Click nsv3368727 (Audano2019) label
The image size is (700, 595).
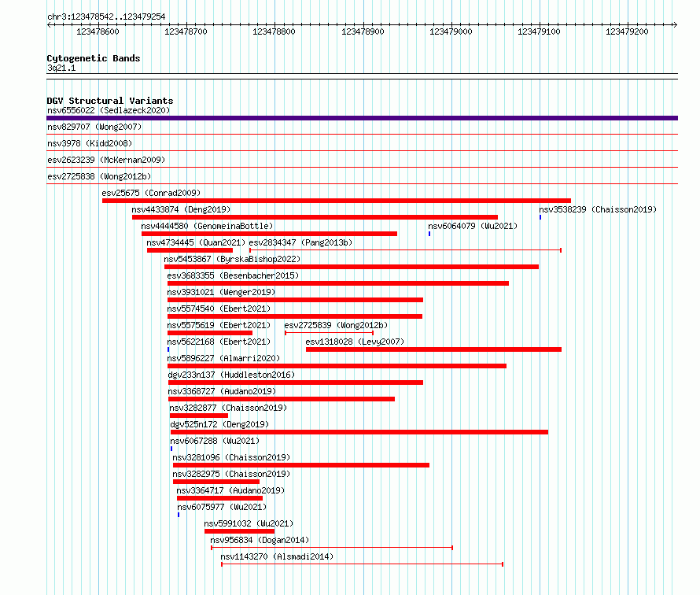pos(222,391)
